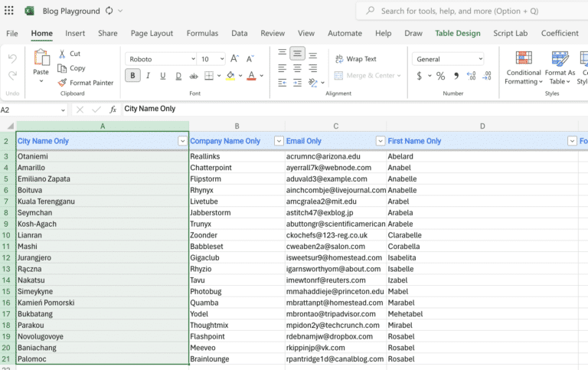Click the fx insert function icon
Screen dimensions: 588x370
point(113,110)
